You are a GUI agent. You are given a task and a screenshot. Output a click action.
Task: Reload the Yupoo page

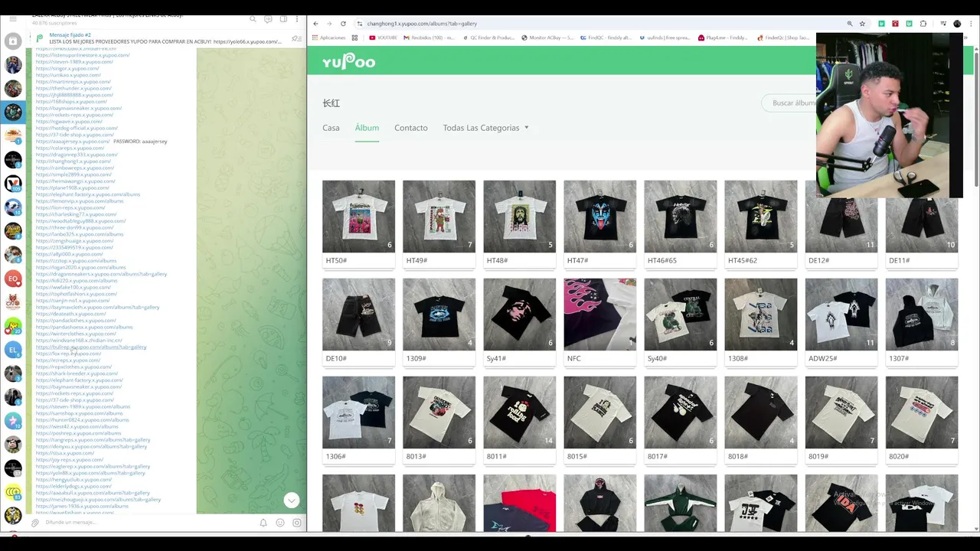click(343, 24)
